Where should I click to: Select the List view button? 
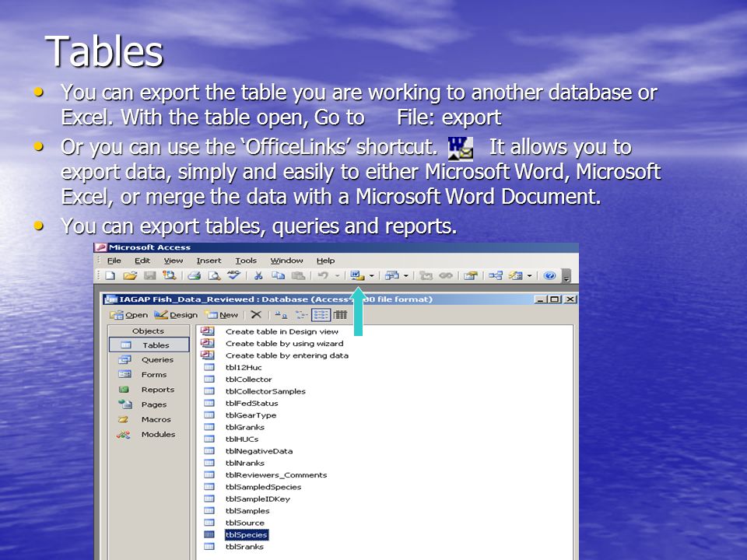pyautogui.click(x=321, y=315)
